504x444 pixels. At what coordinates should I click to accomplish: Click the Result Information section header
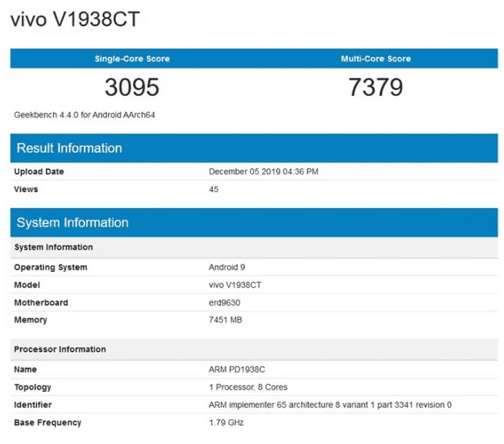tap(254, 148)
